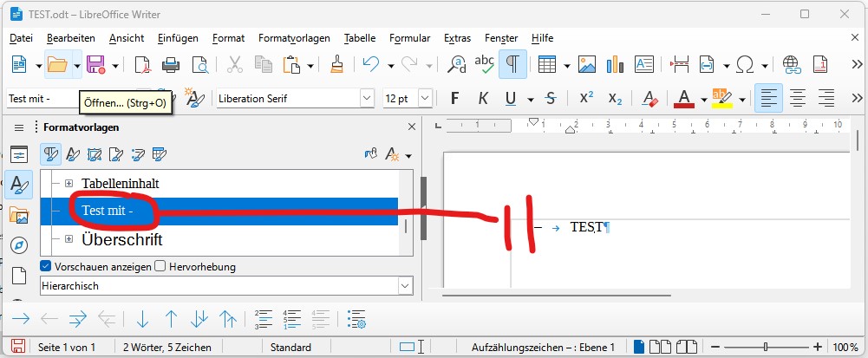The width and height of the screenshot is (868, 358).
Task: Click the Paste clipboard icon
Action: point(291,65)
